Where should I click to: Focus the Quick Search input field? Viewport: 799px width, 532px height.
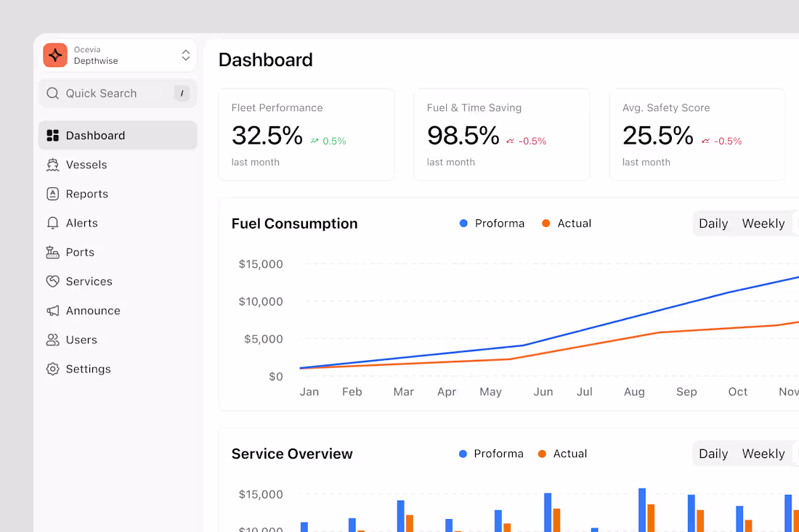tap(118, 93)
